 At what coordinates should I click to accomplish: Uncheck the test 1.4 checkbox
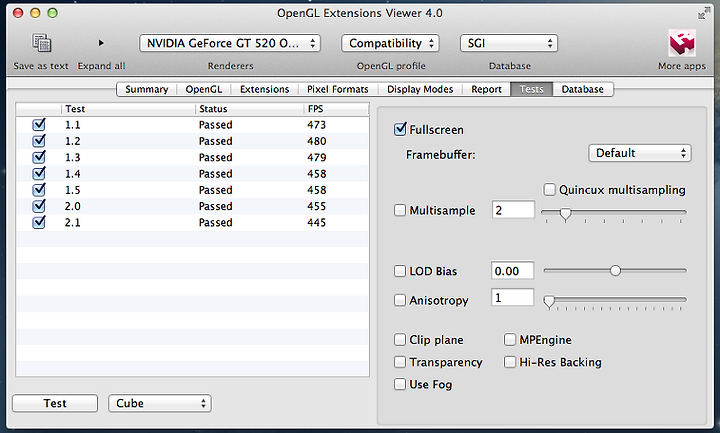tap(39, 174)
